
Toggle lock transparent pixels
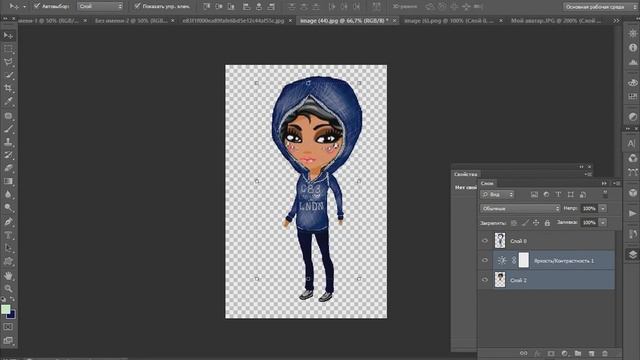(x=514, y=223)
